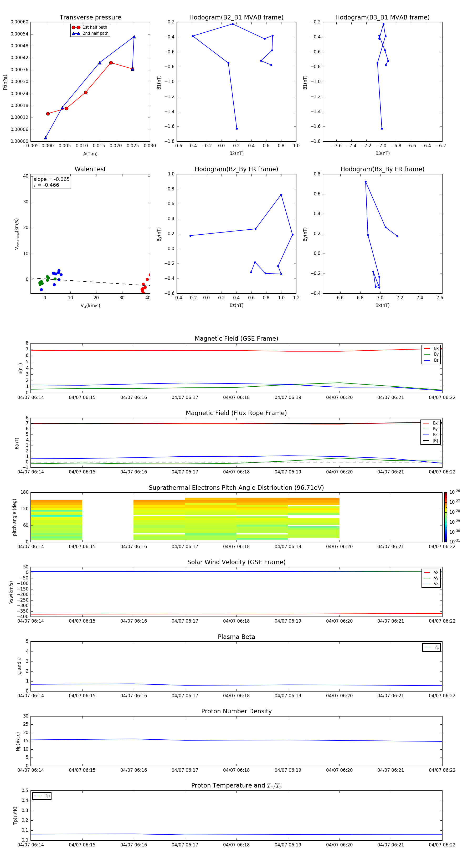Click the 'WalenTest' plot title
The image size is (473, 868).
coord(90,169)
